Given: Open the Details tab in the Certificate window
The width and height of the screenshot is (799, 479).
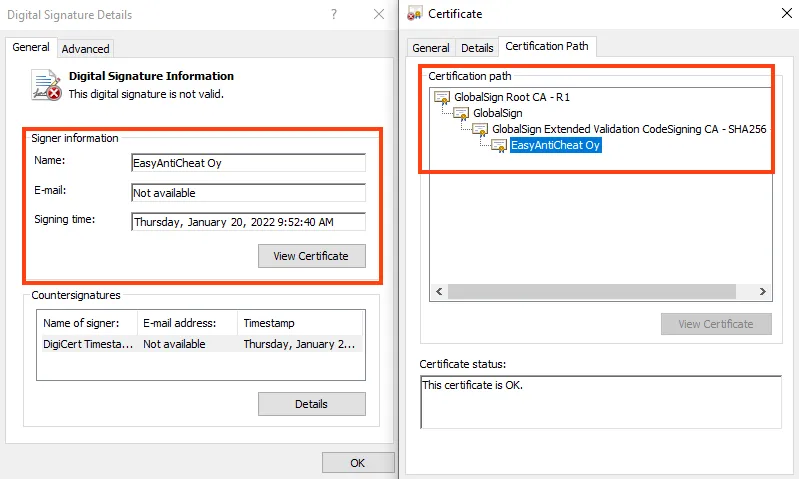Looking at the screenshot, I should [477, 48].
